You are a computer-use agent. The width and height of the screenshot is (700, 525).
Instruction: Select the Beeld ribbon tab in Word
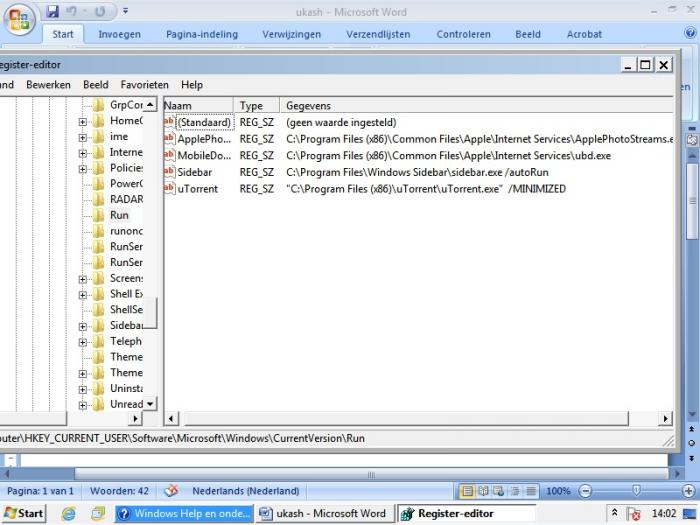pos(528,34)
